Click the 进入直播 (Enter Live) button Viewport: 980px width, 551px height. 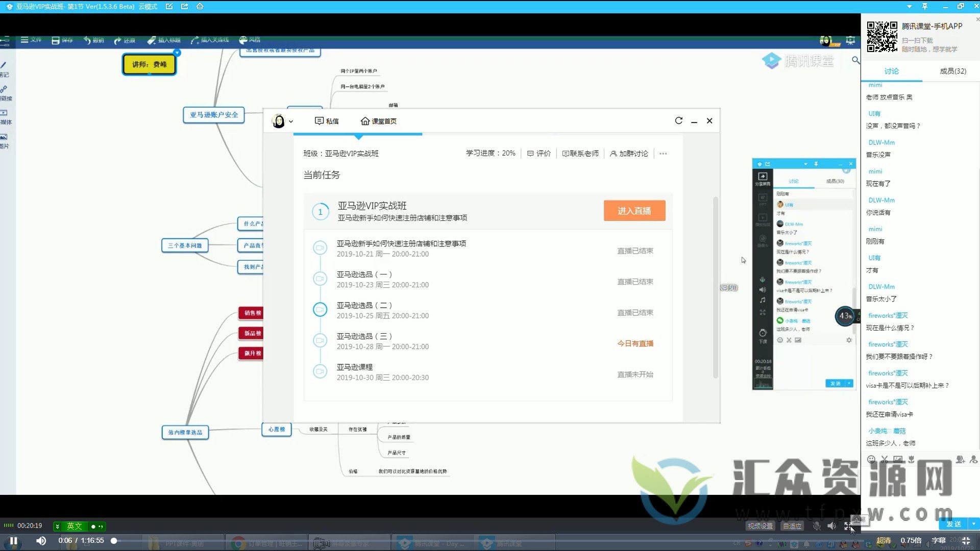634,211
